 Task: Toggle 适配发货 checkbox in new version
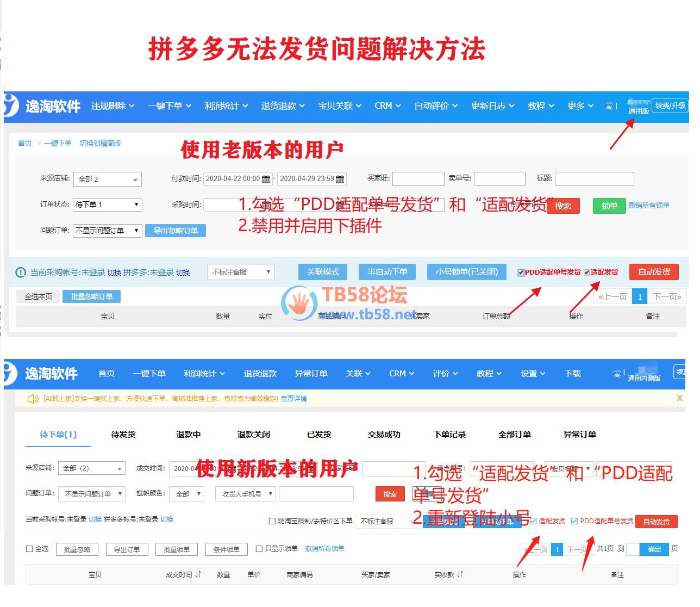point(533,521)
